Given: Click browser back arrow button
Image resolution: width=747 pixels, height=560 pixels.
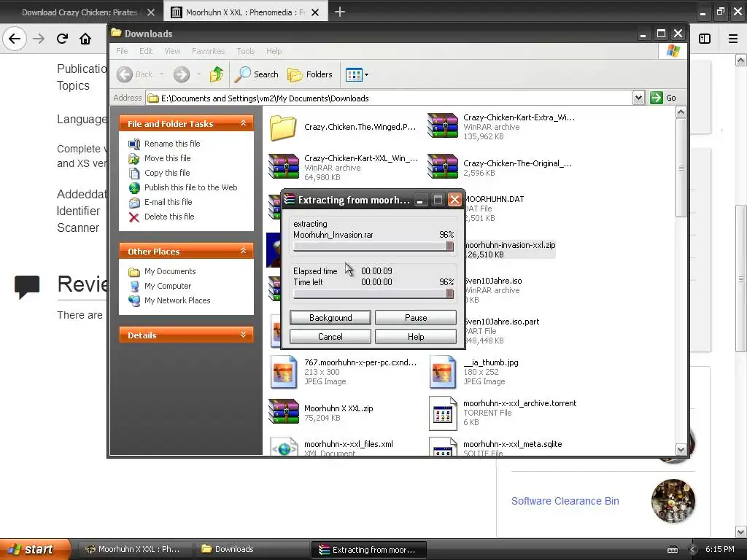Looking at the screenshot, I should click(x=15, y=39).
